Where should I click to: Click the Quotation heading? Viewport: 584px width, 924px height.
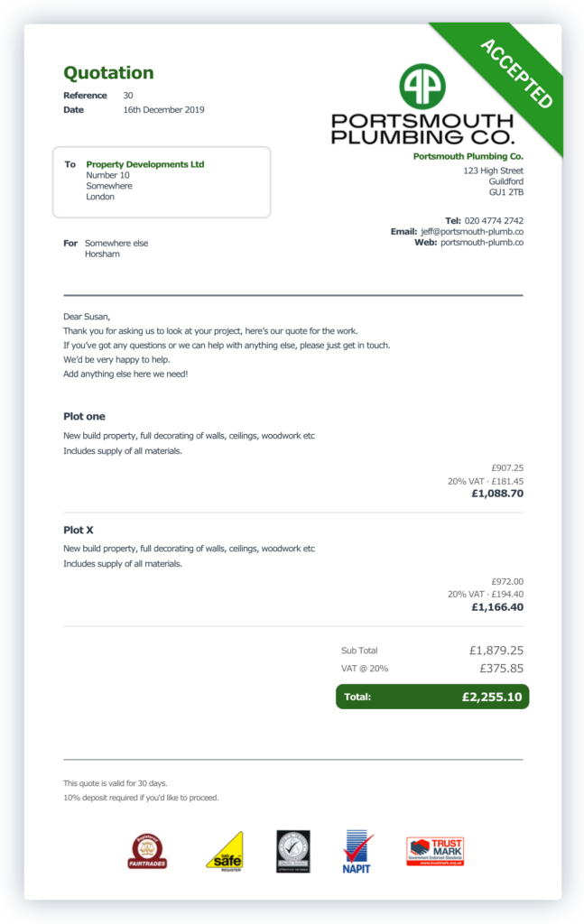point(108,72)
